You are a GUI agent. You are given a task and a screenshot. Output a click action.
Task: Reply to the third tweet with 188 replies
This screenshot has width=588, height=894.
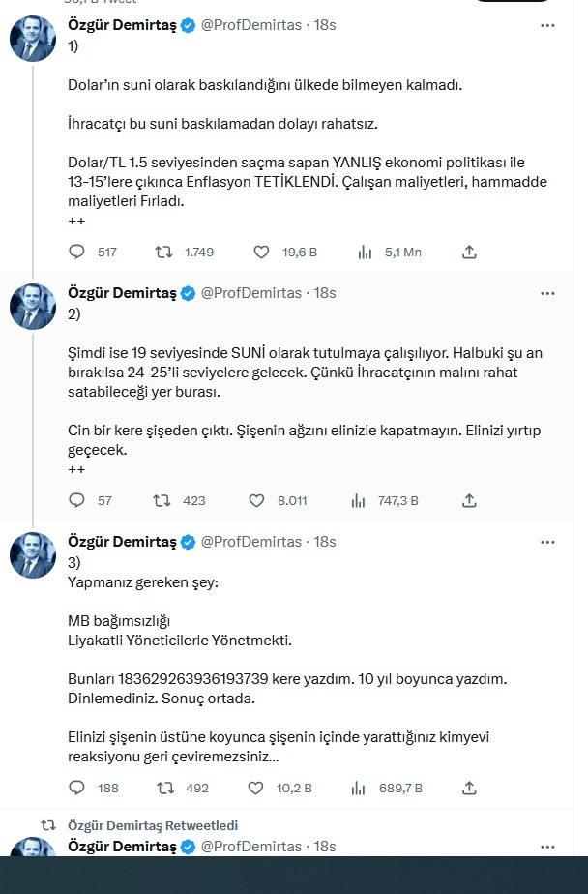pos(77,788)
